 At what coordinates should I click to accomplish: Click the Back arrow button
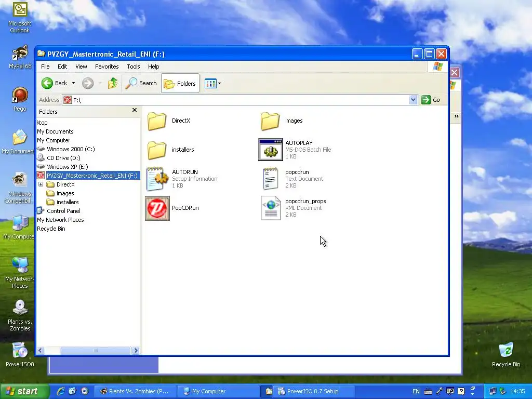pyautogui.click(x=54, y=83)
